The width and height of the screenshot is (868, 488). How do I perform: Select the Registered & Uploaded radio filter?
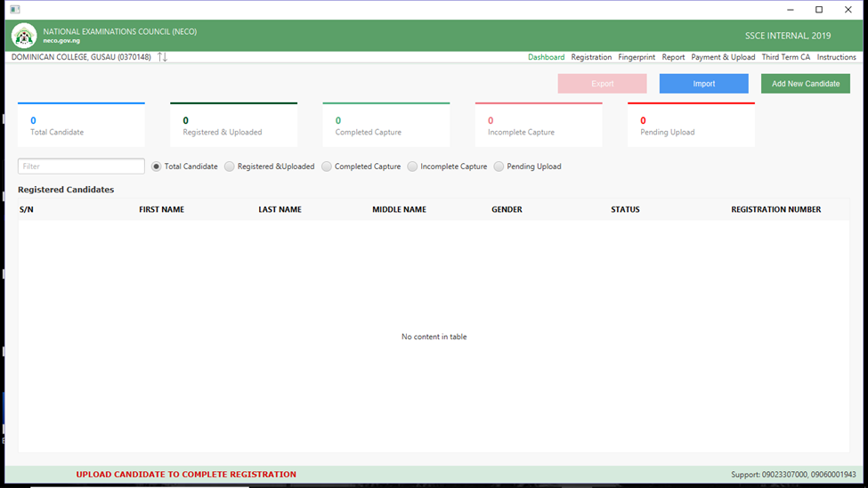tap(230, 167)
